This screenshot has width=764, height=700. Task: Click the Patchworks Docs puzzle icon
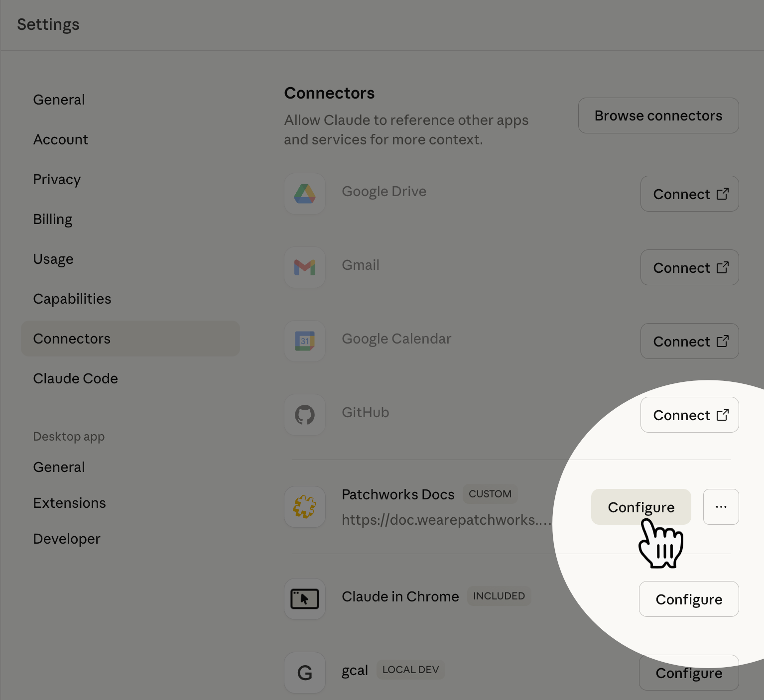[305, 507]
